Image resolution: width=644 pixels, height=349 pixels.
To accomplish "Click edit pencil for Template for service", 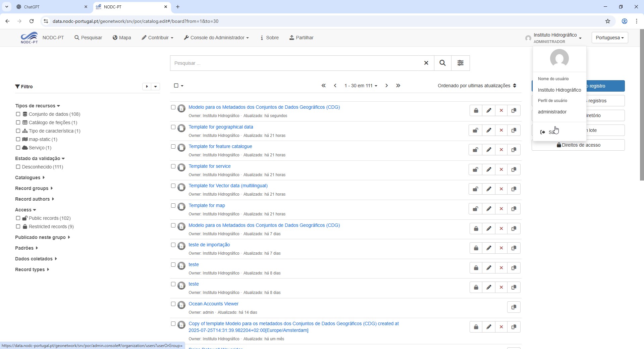I will (489, 169).
